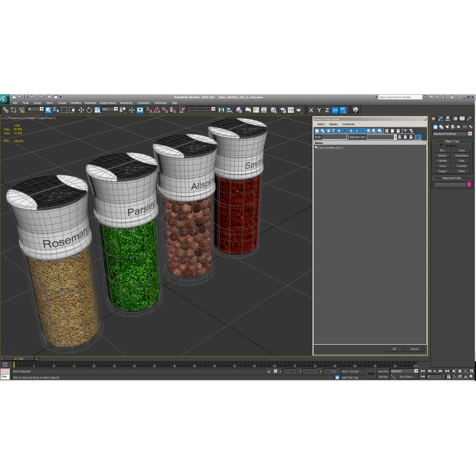Open the key mode Selected dropdown
The height and width of the screenshot is (476, 476).
(404, 371)
